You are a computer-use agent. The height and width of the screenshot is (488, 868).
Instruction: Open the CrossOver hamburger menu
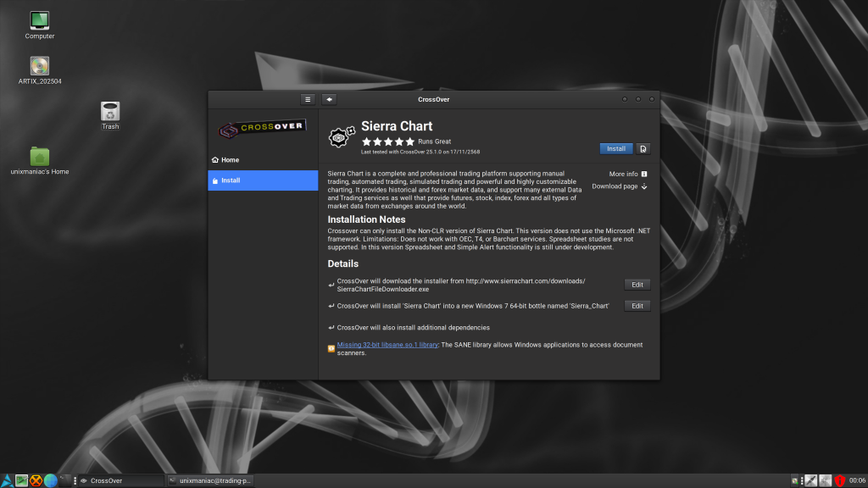click(x=307, y=99)
